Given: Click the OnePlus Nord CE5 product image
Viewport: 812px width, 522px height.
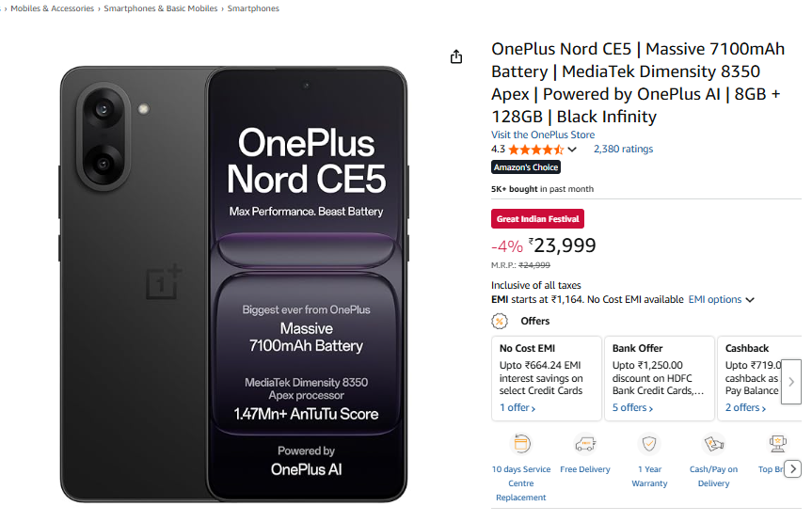Looking at the screenshot, I should 233,284.
